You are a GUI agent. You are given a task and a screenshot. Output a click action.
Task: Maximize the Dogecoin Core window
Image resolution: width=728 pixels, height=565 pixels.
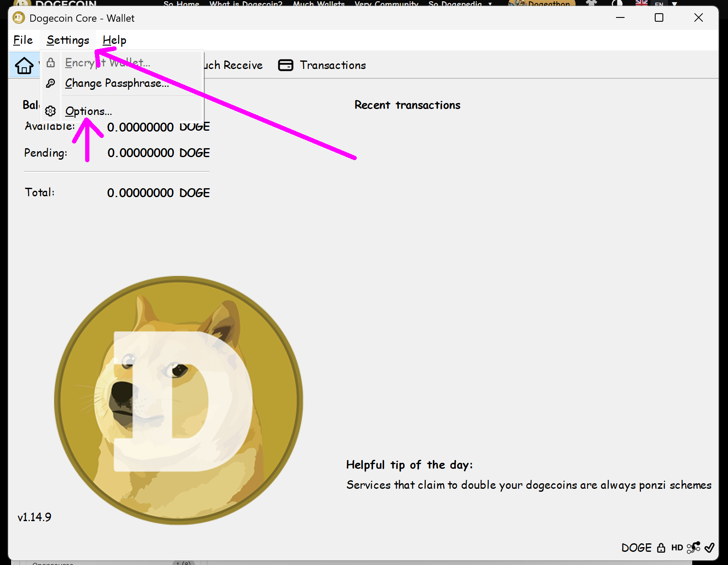pyautogui.click(x=659, y=18)
